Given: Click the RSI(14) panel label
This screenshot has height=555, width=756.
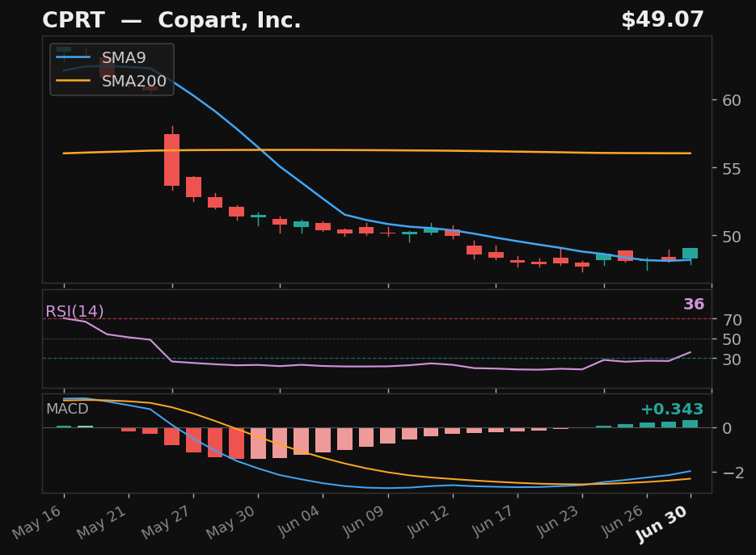Looking at the screenshot, I should pos(74,311).
